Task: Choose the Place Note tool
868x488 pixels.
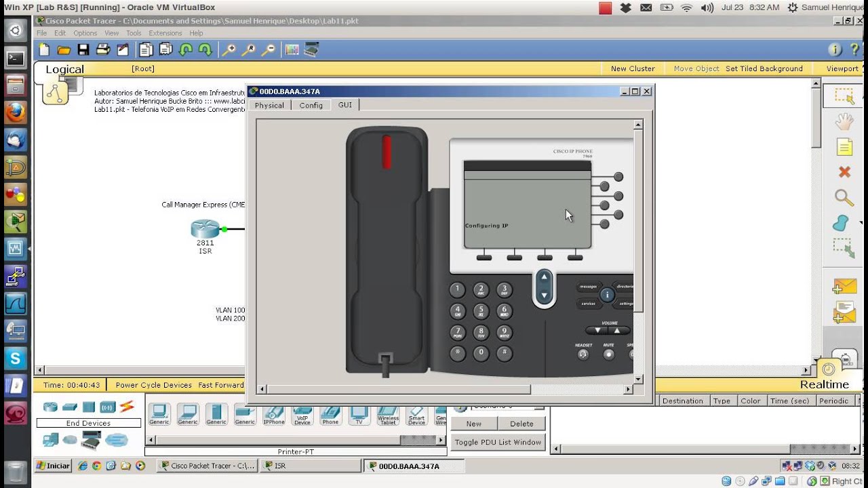Action: point(844,146)
